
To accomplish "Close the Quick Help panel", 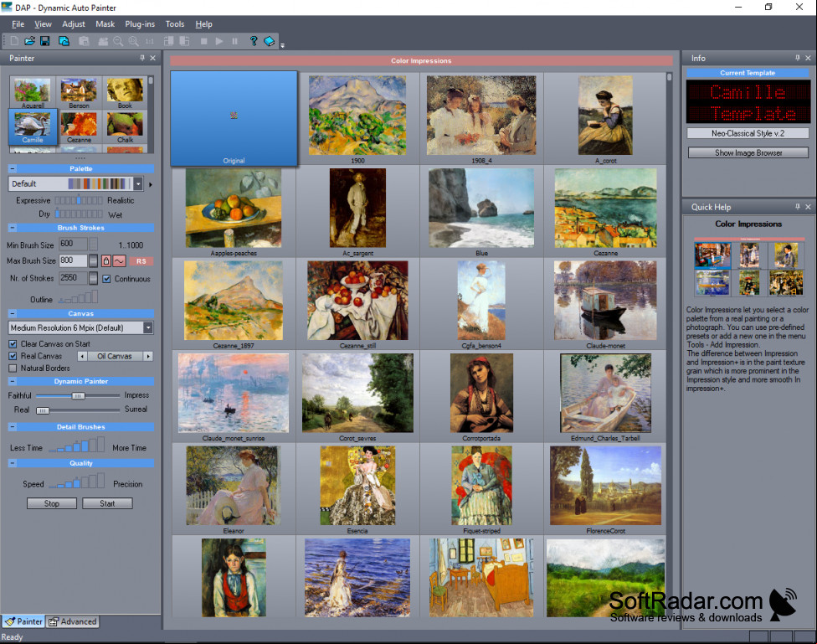I will 808,207.
